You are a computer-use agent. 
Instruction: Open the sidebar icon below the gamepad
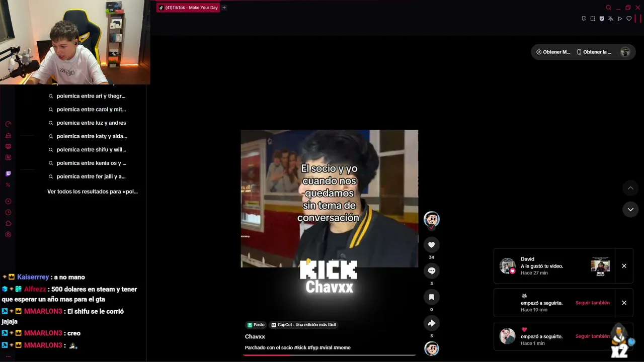click(x=8, y=147)
